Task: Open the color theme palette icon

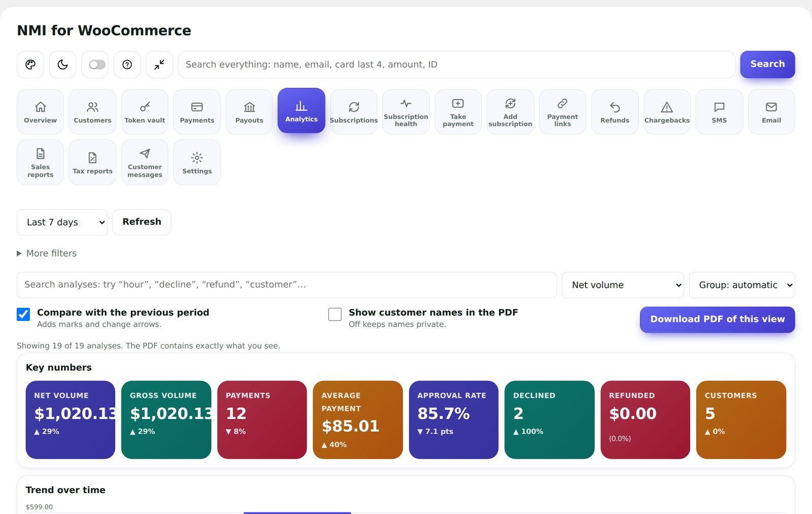Action: (30, 65)
